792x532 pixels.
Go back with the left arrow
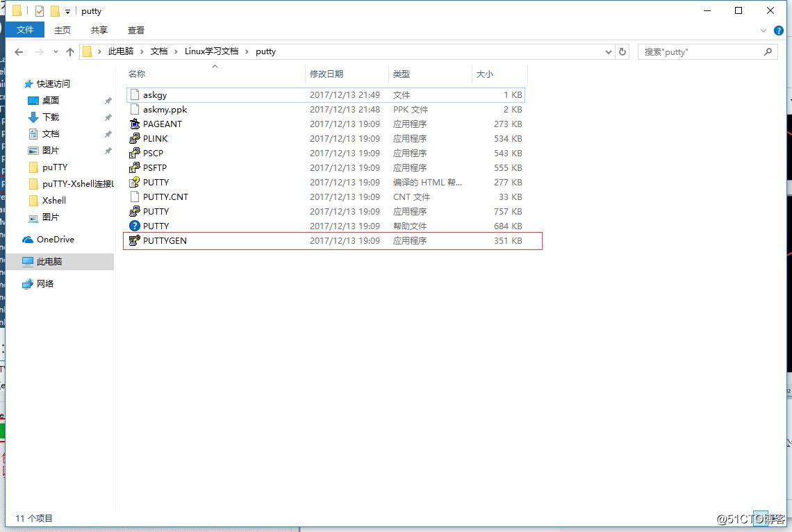pos(19,52)
